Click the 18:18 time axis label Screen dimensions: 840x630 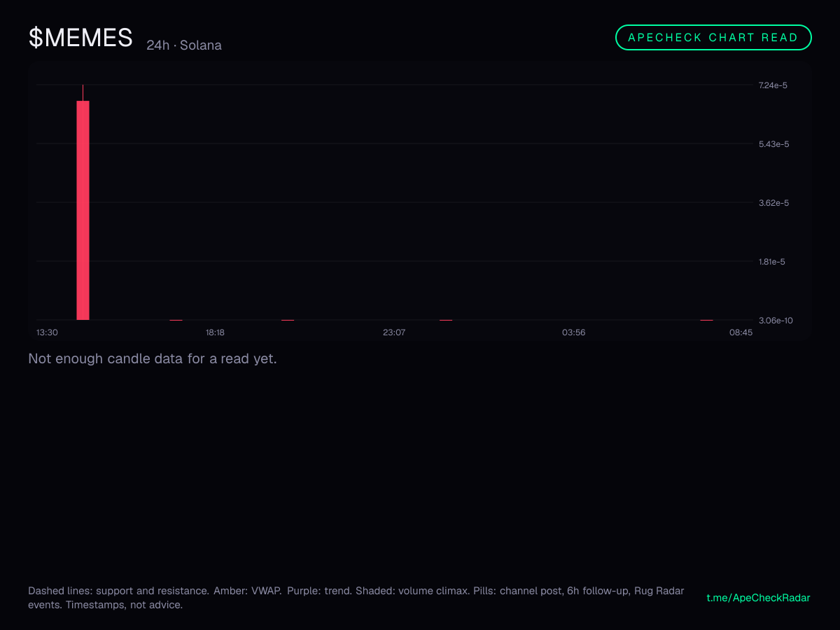click(x=215, y=332)
